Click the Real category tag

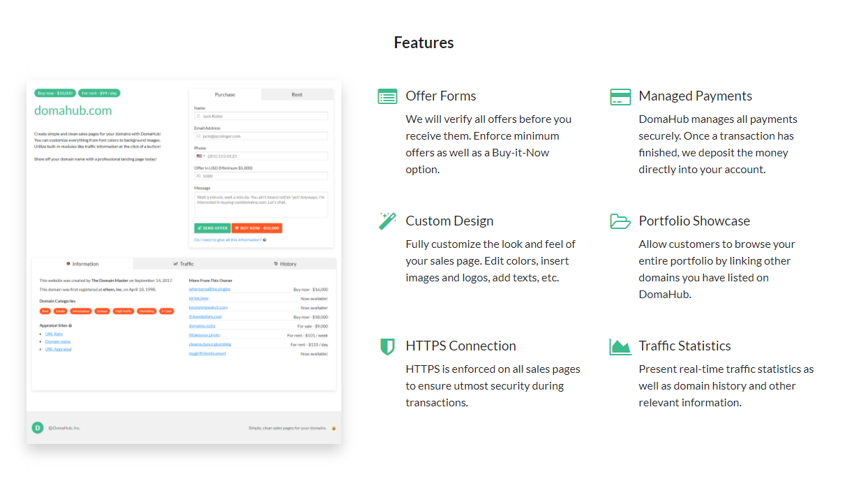tap(45, 311)
